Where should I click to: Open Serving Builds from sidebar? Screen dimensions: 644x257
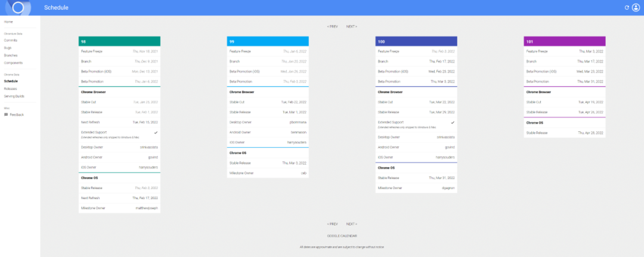pos(14,96)
